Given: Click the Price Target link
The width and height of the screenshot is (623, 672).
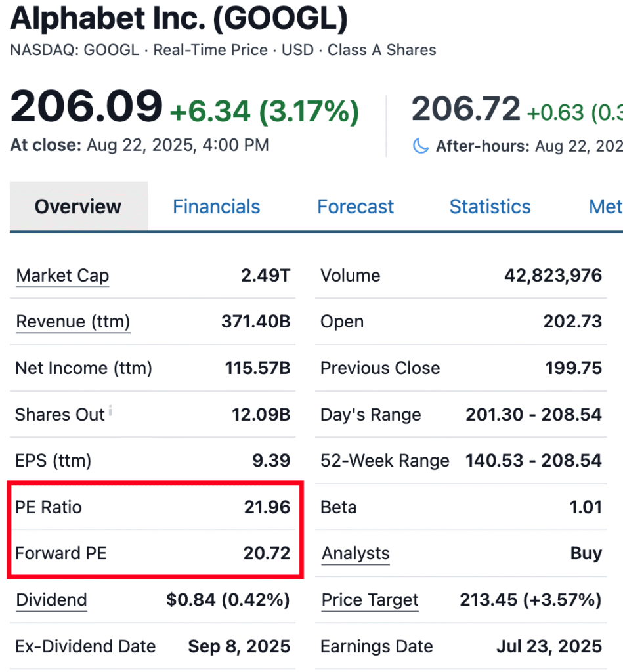Looking at the screenshot, I should 370,600.
